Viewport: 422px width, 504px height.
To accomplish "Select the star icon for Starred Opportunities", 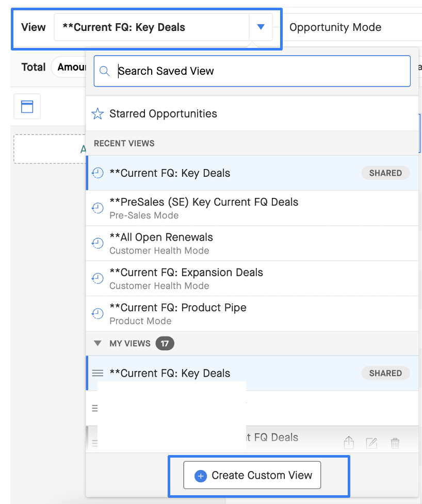I will pos(98,114).
